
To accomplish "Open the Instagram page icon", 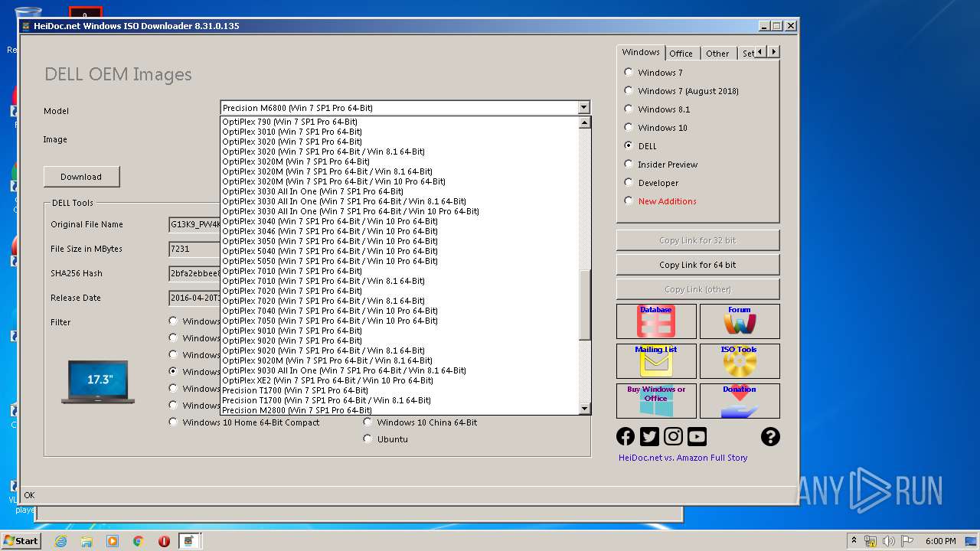I will coord(673,436).
